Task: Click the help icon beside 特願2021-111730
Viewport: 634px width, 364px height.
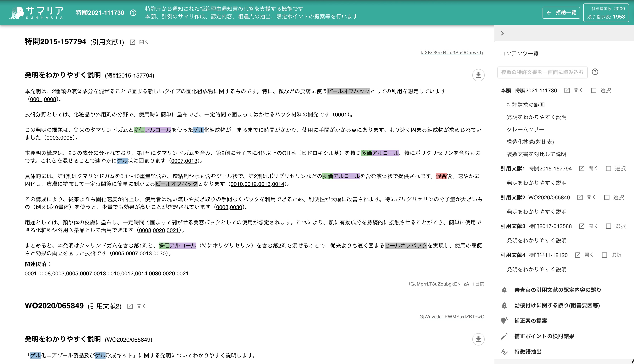Action: (132, 13)
